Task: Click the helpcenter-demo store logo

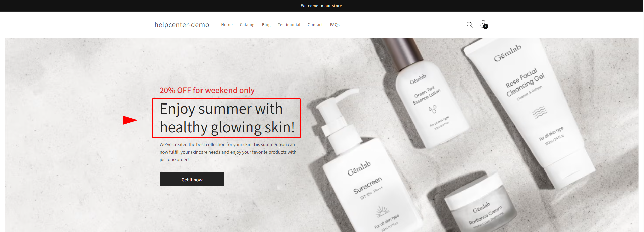Action: pos(182,25)
